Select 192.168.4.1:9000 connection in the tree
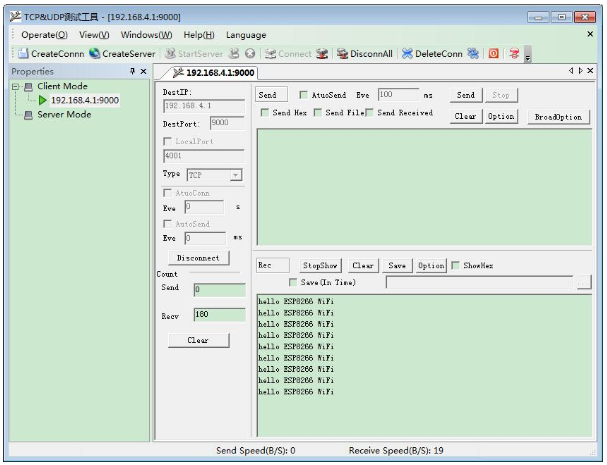 pyautogui.click(x=85, y=100)
